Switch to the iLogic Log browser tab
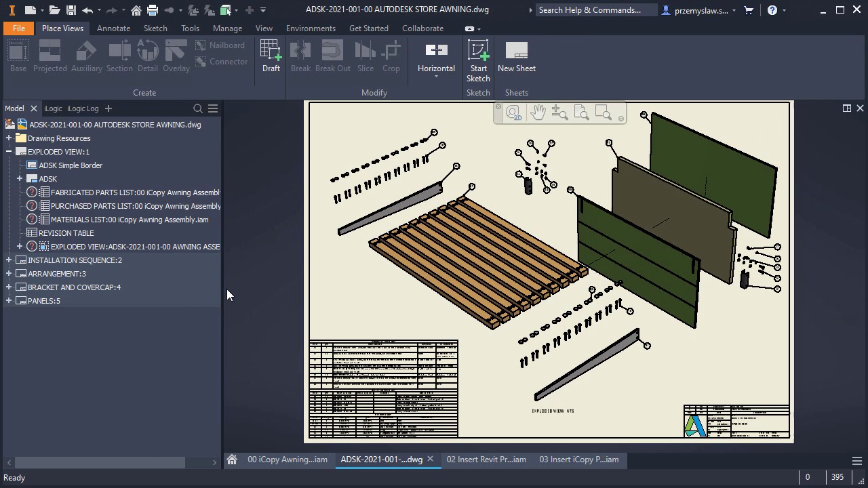Image resolution: width=868 pixels, height=488 pixels. pos(83,108)
